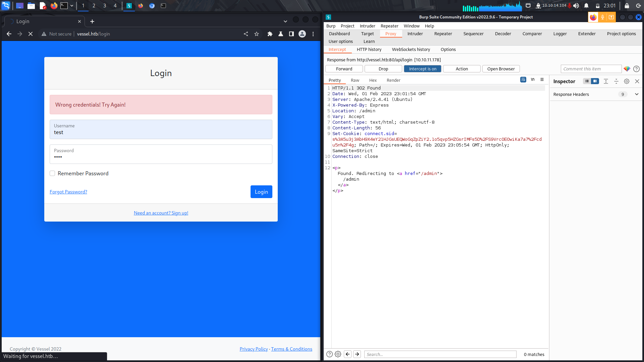The image size is (644, 362).
Task: Open the Repeater menu in menu bar
Action: (x=389, y=26)
